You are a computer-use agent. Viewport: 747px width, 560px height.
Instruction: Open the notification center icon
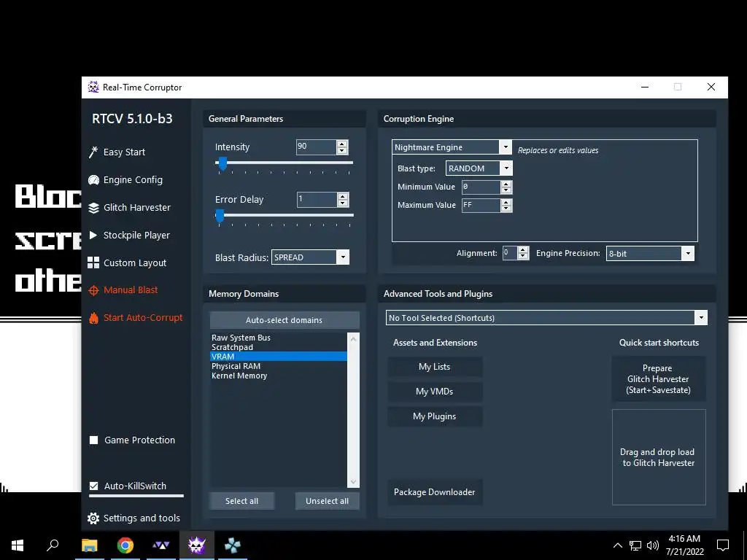pyautogui.click(x=723, y=545)
